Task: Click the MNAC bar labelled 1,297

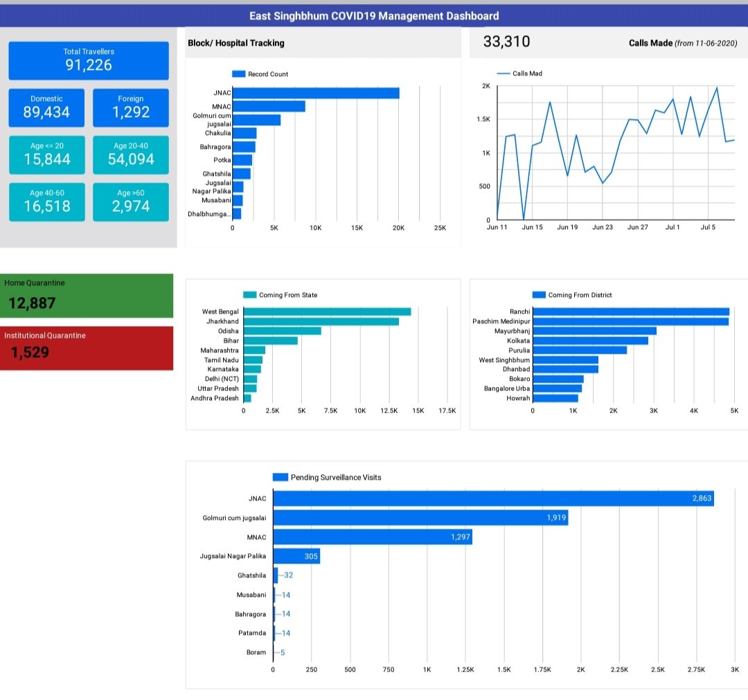Action: tap(373, 537)
